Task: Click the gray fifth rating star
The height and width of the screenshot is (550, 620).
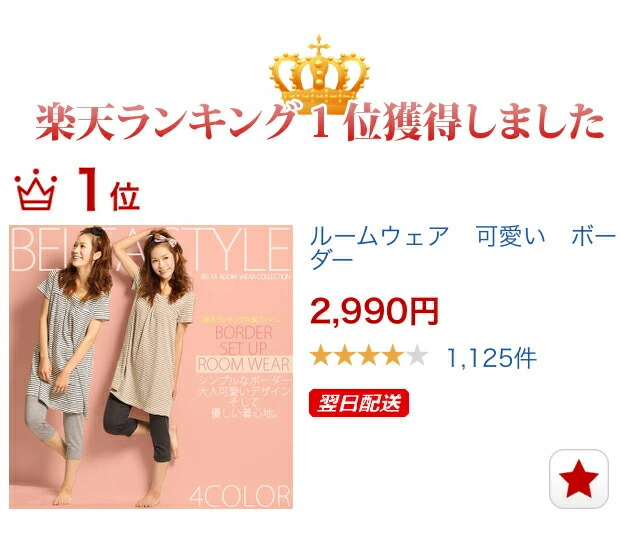Action: click(x=417, y=355)
